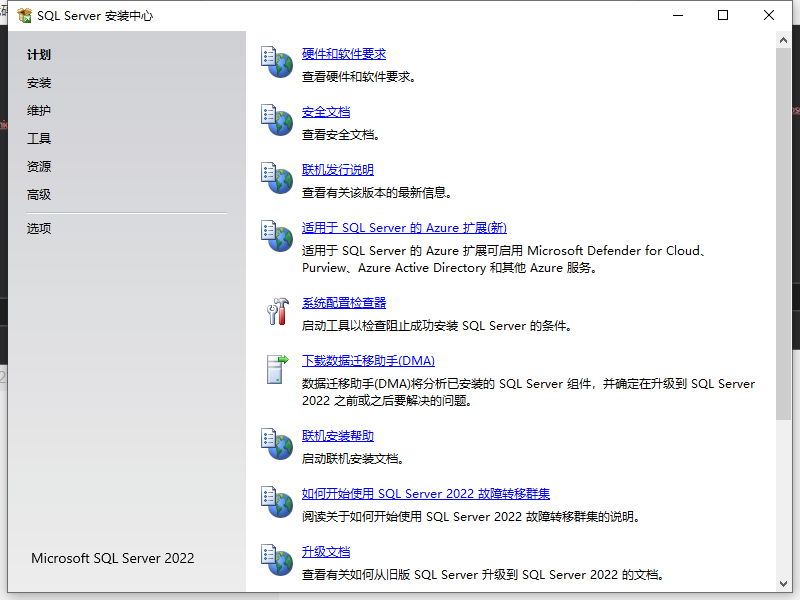
Task: Click the server icon for 下载数据迁移助手(DMA)
Action: tap(278, 369)
